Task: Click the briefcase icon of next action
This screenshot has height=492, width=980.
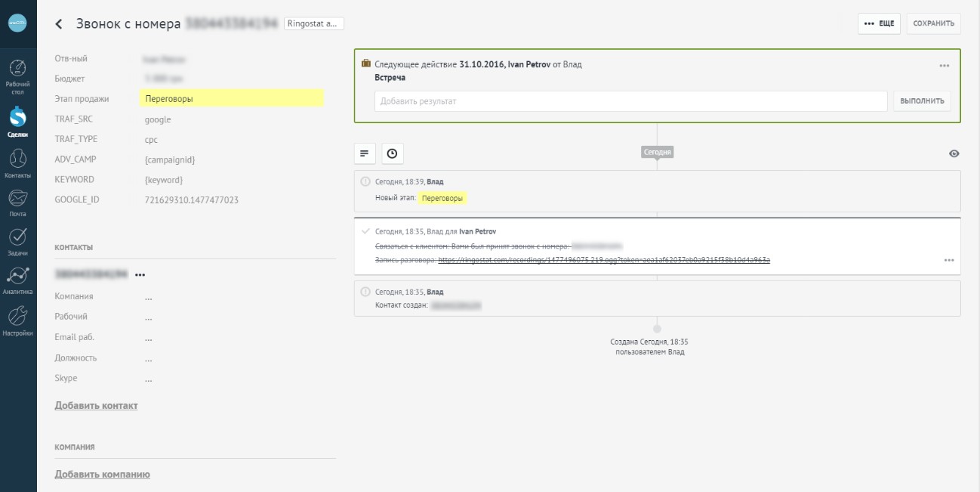Action: tap(366, 64)
